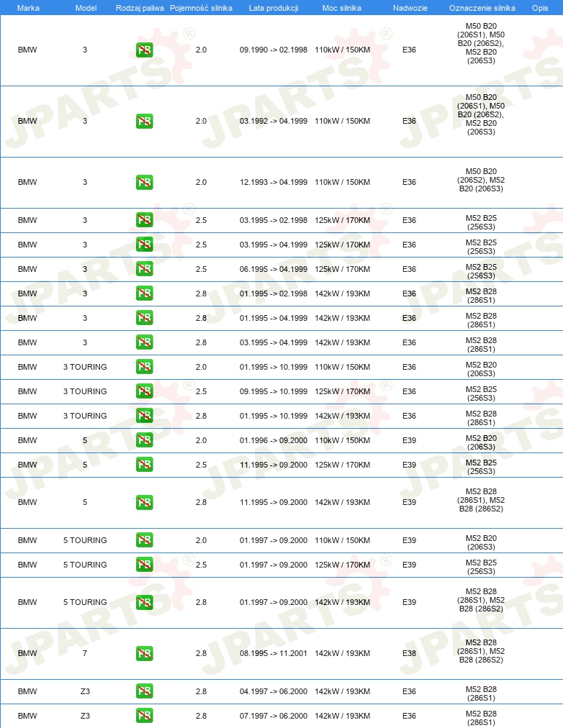Click the Oznaczenie silnika column header
Image resolution: width=563 pixels, height=728 pixels.
pyautogui.click(x=482, y=8)
